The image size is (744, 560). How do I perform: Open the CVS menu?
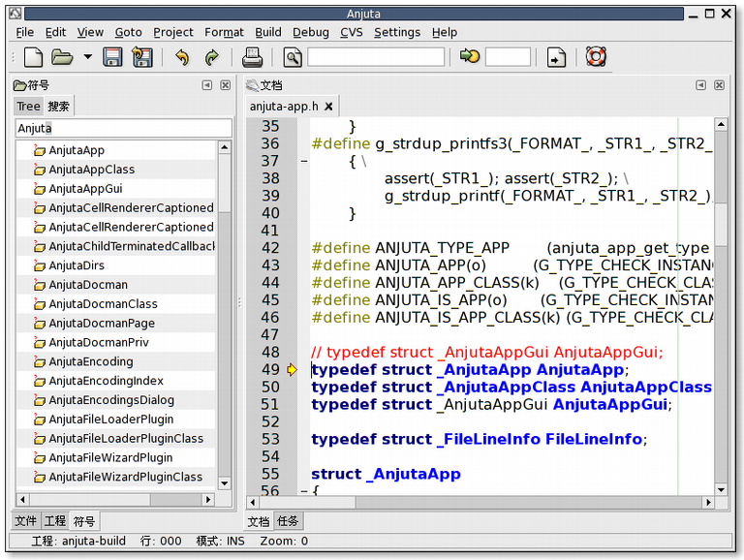351,32
